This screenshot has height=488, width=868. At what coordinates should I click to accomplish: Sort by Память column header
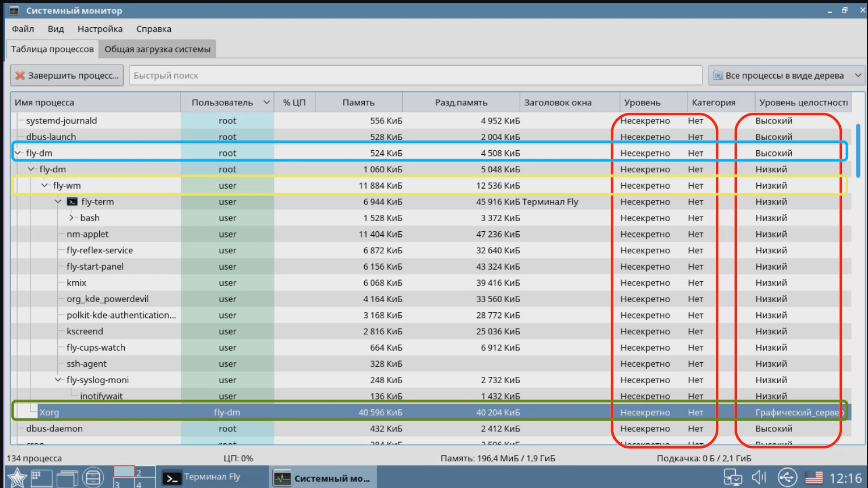[359, 103]
